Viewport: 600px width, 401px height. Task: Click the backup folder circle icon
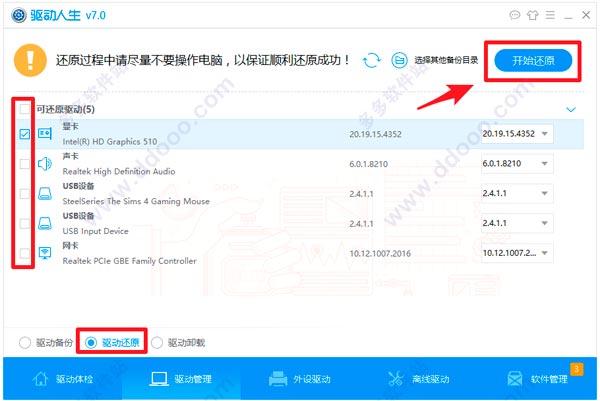(399, 60)
